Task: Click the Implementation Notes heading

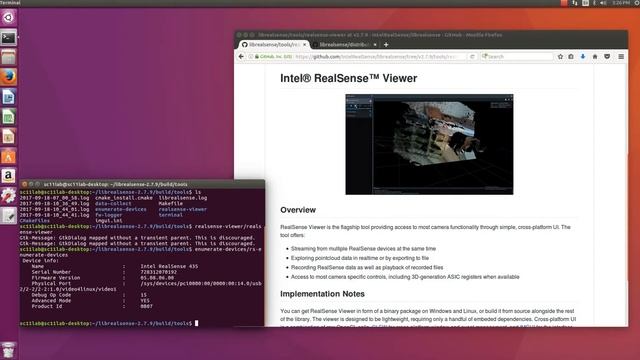Action: (322, 294)
